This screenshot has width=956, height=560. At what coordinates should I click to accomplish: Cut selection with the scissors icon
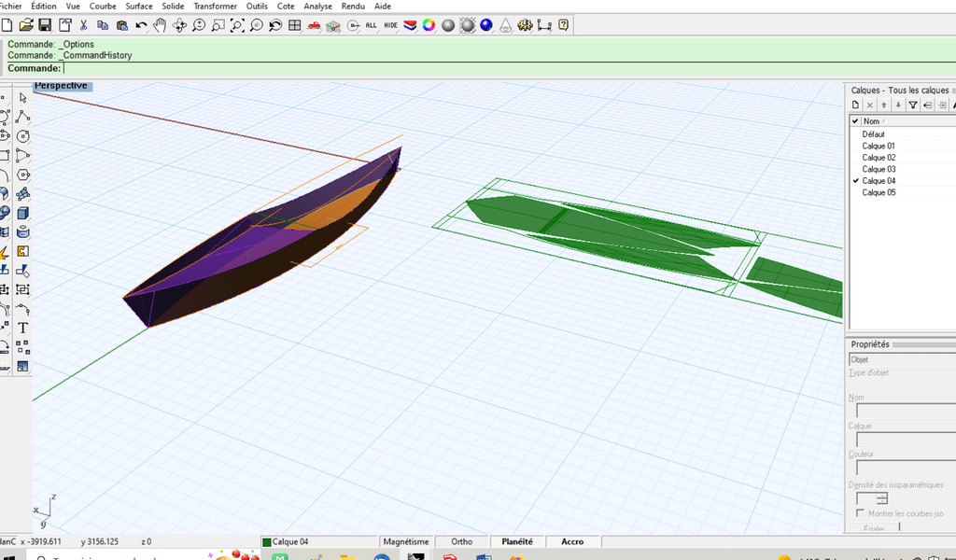coord(83,25)
